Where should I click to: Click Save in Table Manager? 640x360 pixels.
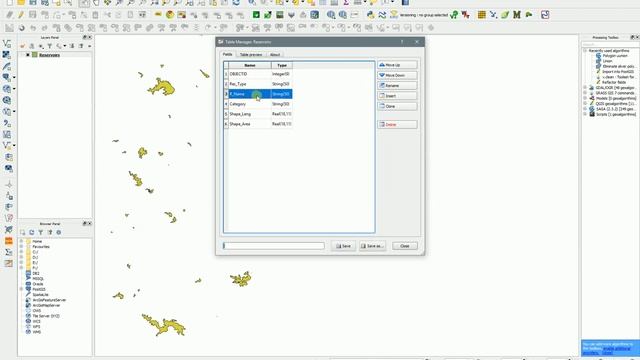(343, 246)
